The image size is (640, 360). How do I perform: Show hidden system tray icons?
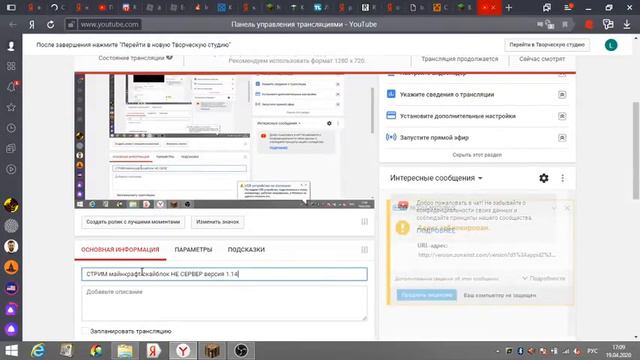click(498, 351)
